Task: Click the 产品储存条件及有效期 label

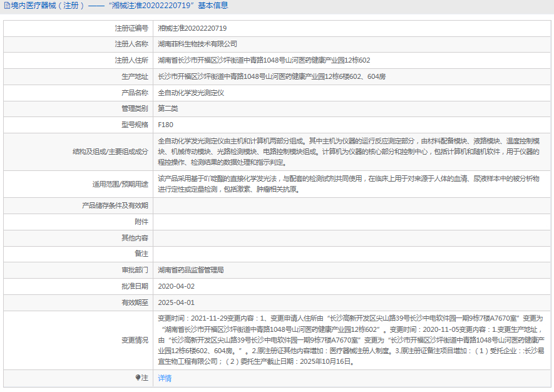Action: click(x=115, y=205)
